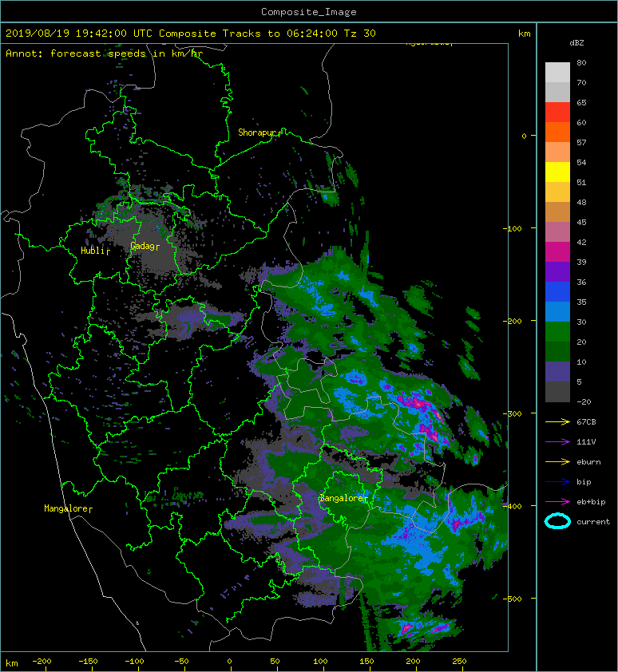
Task: Click the -200 tick label on the horizontal axis
Action: coord(42,662)
